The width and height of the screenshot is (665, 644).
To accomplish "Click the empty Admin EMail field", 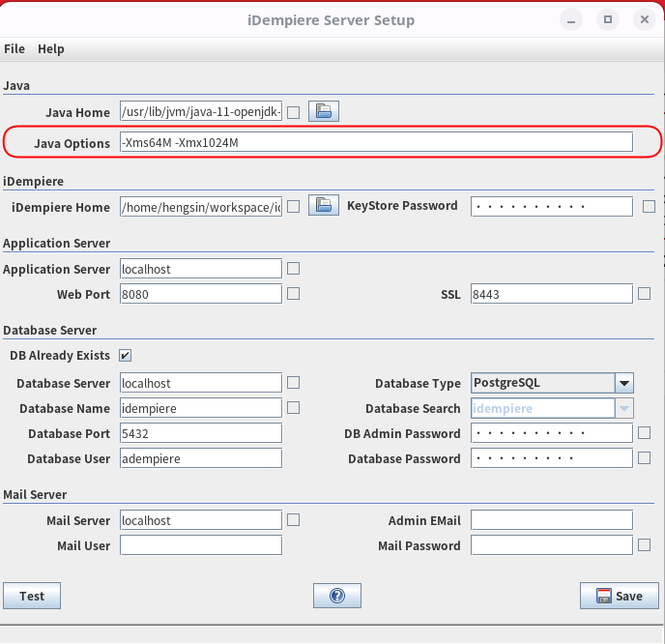I will pyautogui.click(x=552, y=520).
